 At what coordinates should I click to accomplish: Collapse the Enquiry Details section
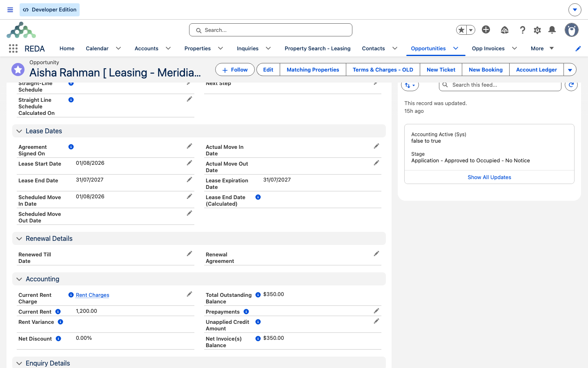pos(19,364)
